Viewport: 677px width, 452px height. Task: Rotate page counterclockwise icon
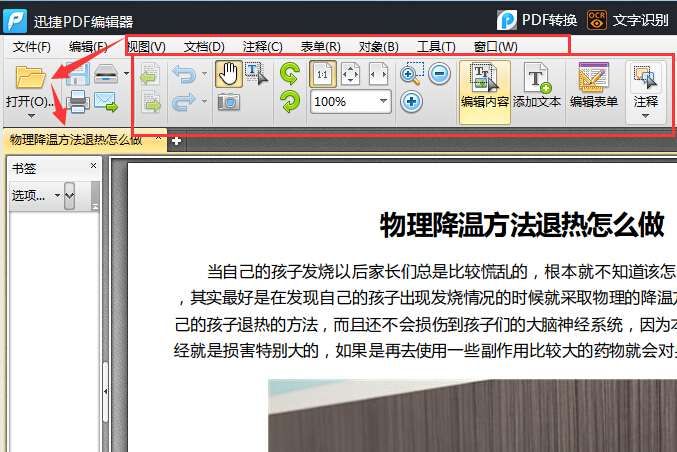(x=290, y=73)
